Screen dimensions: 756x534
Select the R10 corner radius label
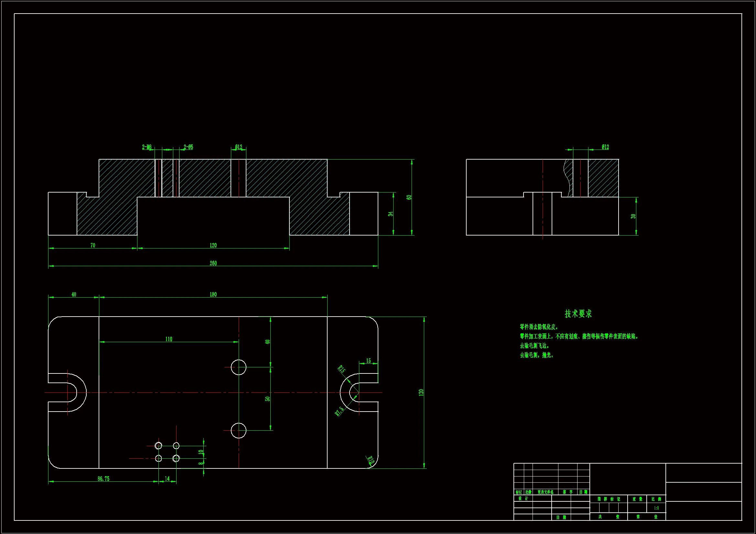tap(371, 460)
